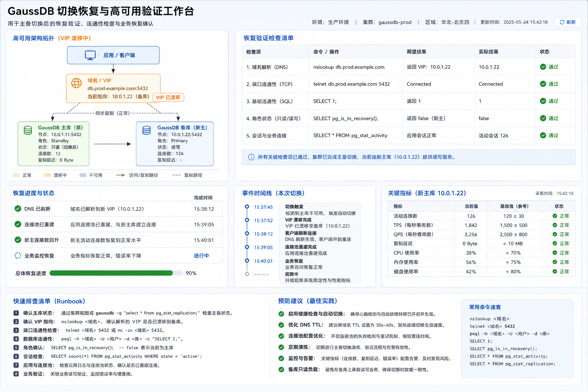Click 正常 status icon for 复制延迟 metric
588x392 pixels.
point(555,243)
